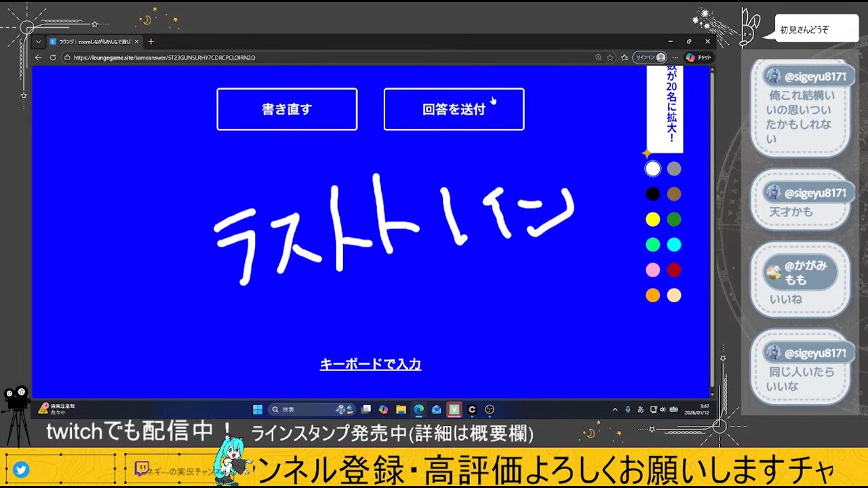868x488 pixels.
Task: Click the サインイン profile button
Action: point(650,58)
